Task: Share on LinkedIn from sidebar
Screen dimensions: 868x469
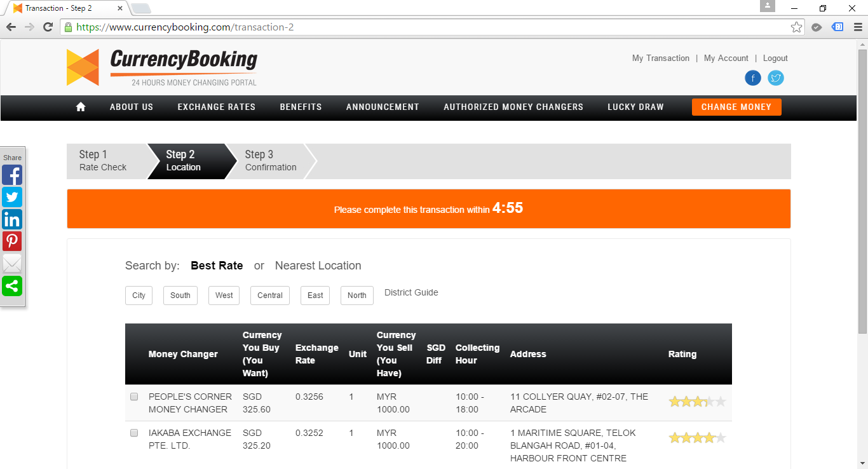Action: (x=12, y=219)
